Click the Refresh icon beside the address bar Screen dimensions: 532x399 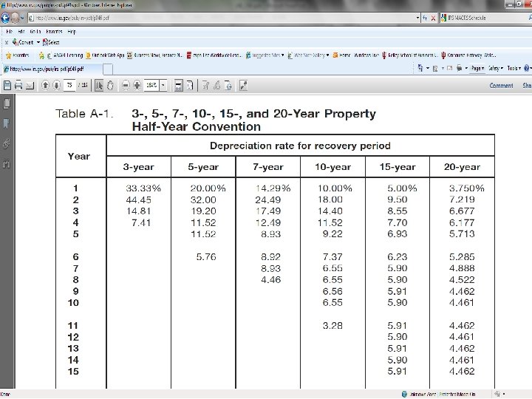[x=425, y=18]
